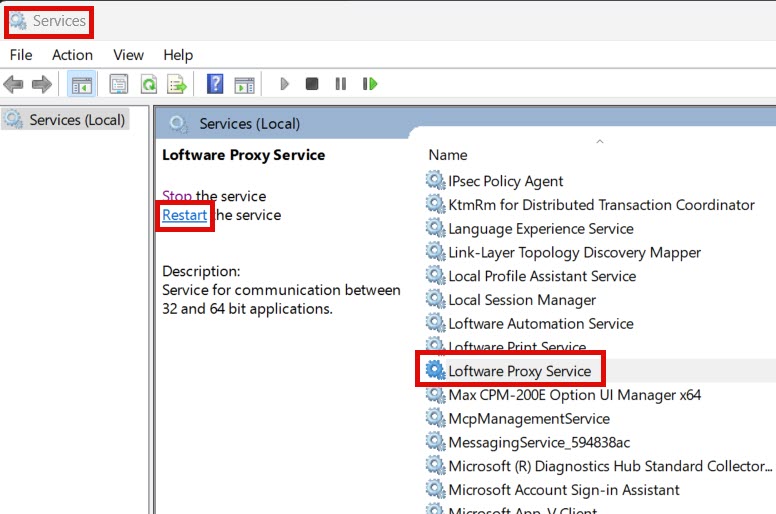Screen dimensions: 776x514
Task: Click gear icon beside Local Session Manager
Action: click(x=436, y=299)
